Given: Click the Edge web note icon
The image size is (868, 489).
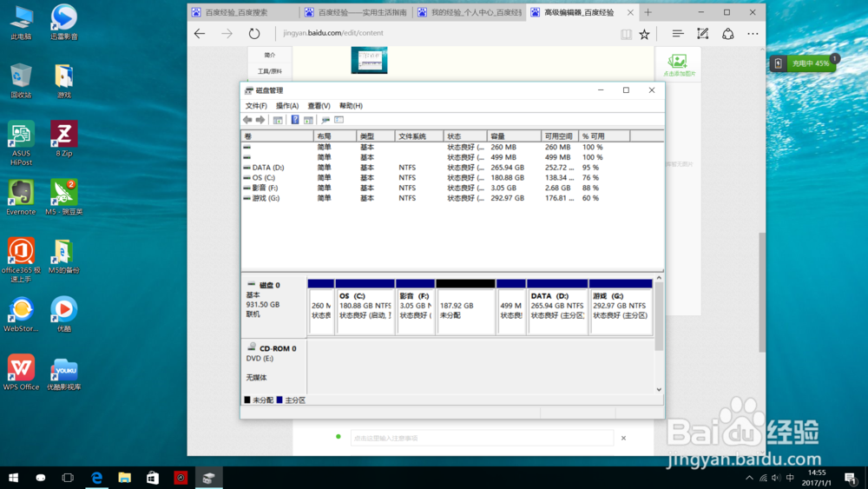Looking at the screenshot, I should coord(702,34).
